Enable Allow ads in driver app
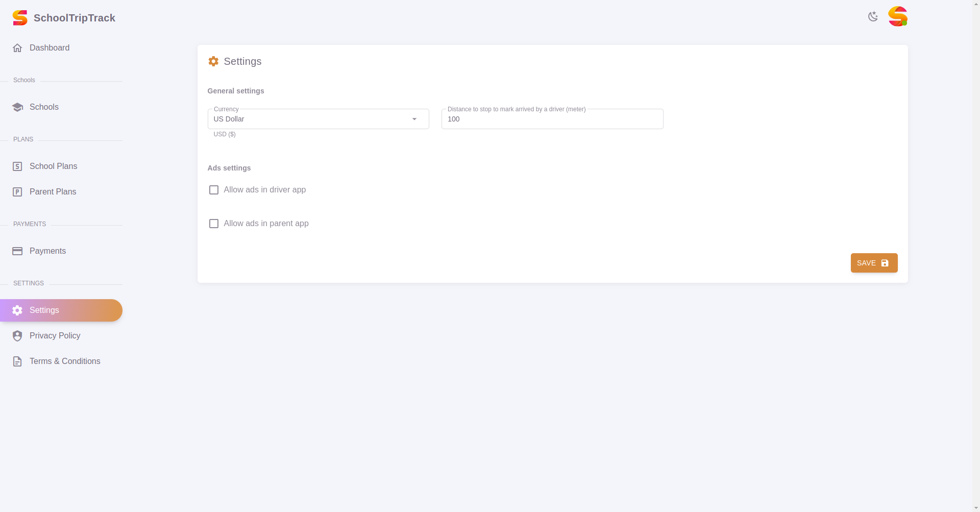 (x=214, y=190)
